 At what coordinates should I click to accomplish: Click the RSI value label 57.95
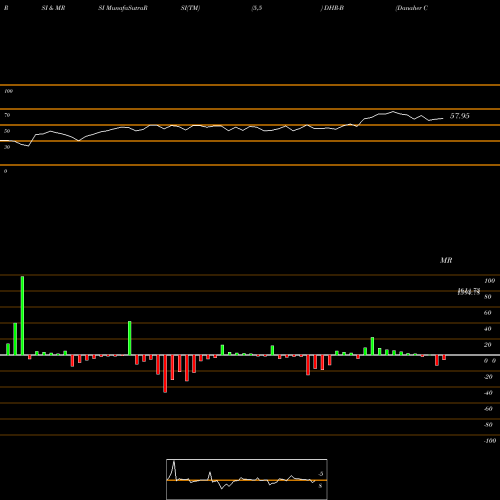[459, 116]
